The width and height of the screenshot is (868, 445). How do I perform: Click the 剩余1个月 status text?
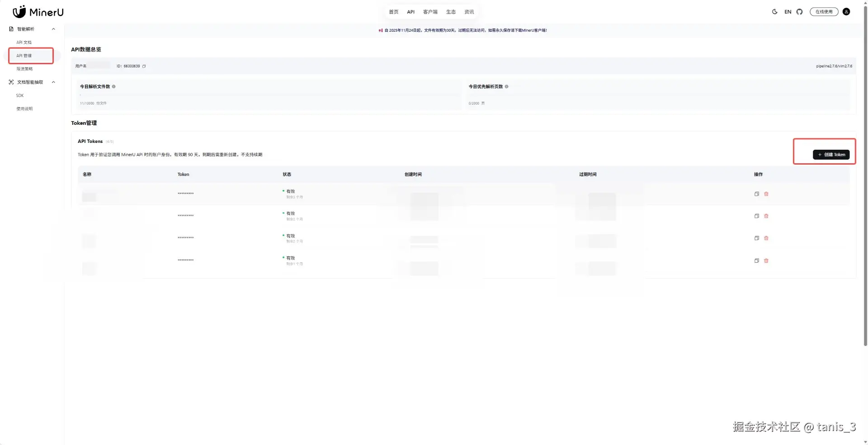click(294, 264)
